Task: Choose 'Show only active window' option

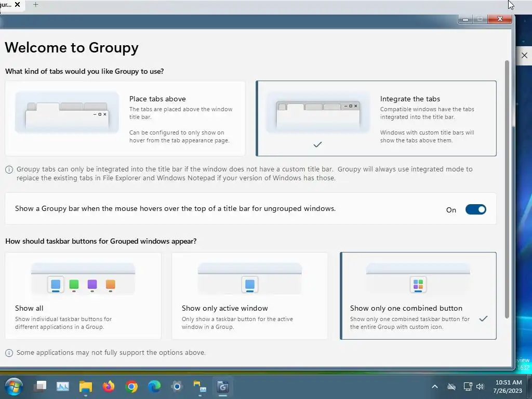Action: (x=250, y=296)
